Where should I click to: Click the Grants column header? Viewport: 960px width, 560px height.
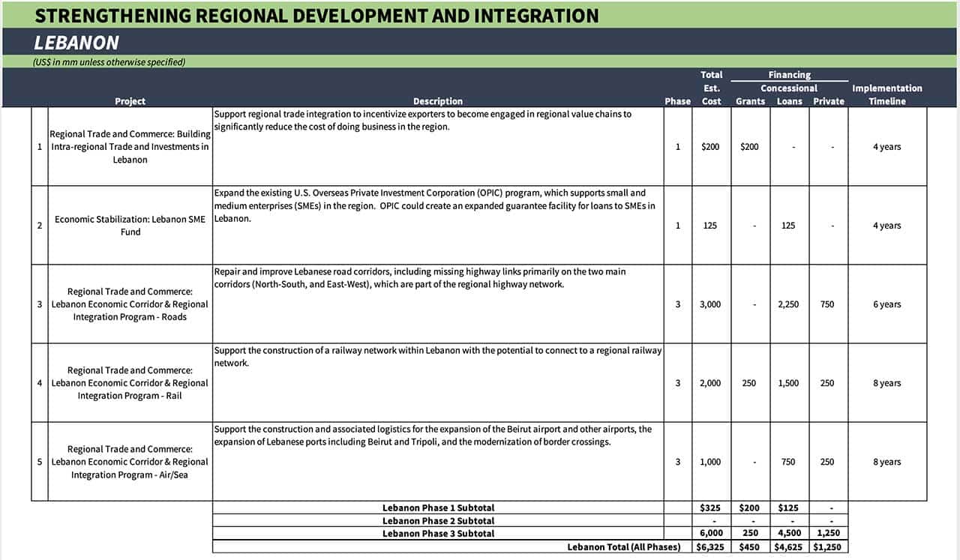pyautogui.click(x=750, y=101)
